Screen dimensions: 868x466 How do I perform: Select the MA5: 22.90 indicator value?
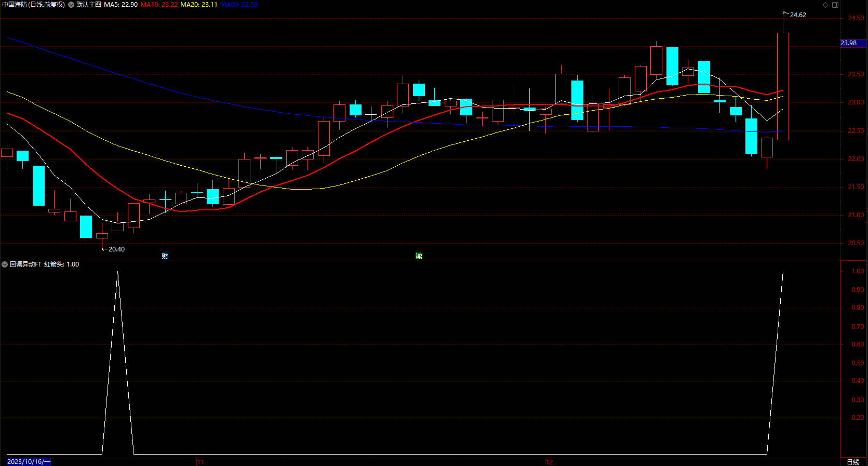pos(121,5)
